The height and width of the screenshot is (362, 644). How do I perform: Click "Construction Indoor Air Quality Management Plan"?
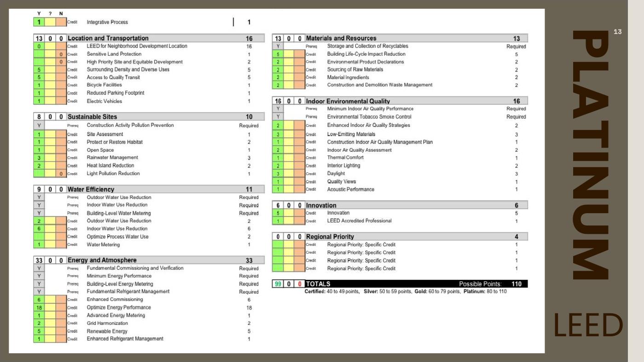[380, 142]
